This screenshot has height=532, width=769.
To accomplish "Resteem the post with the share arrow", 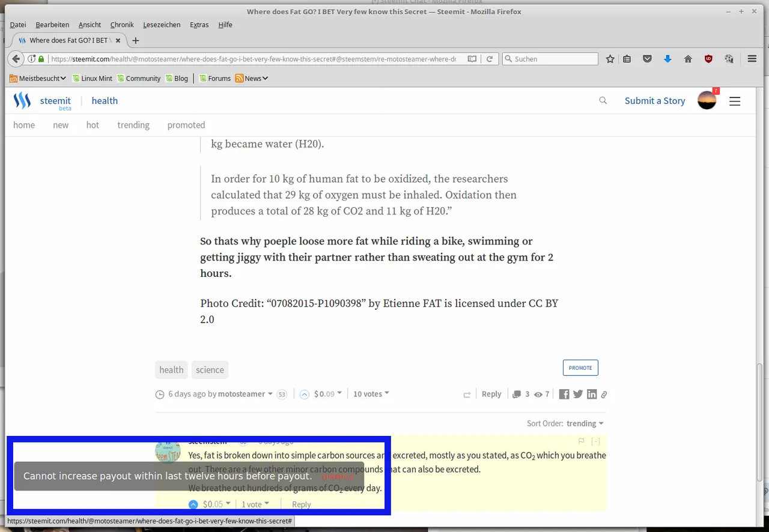I will [467, 394].
